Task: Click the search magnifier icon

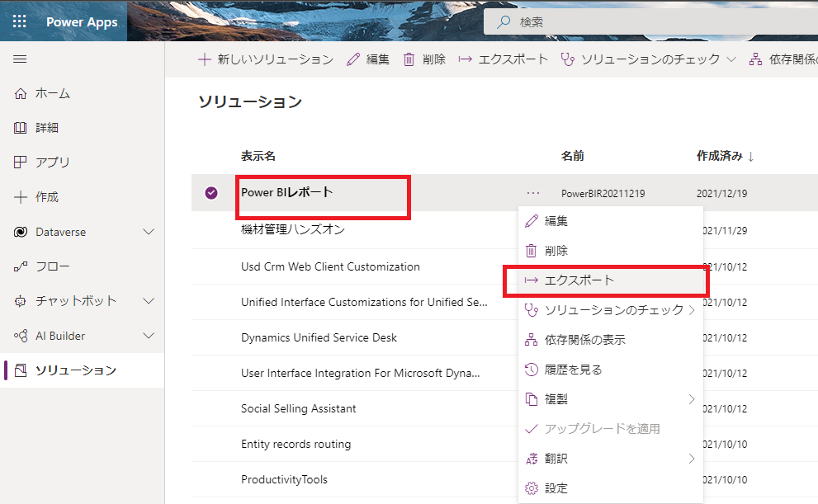Action: pos(504,22)
